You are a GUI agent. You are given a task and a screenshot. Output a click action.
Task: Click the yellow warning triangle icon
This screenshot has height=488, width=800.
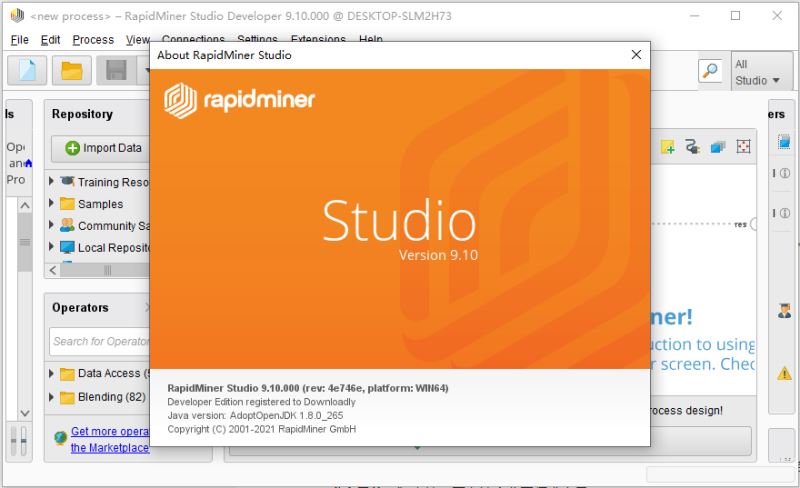[784, 373]
